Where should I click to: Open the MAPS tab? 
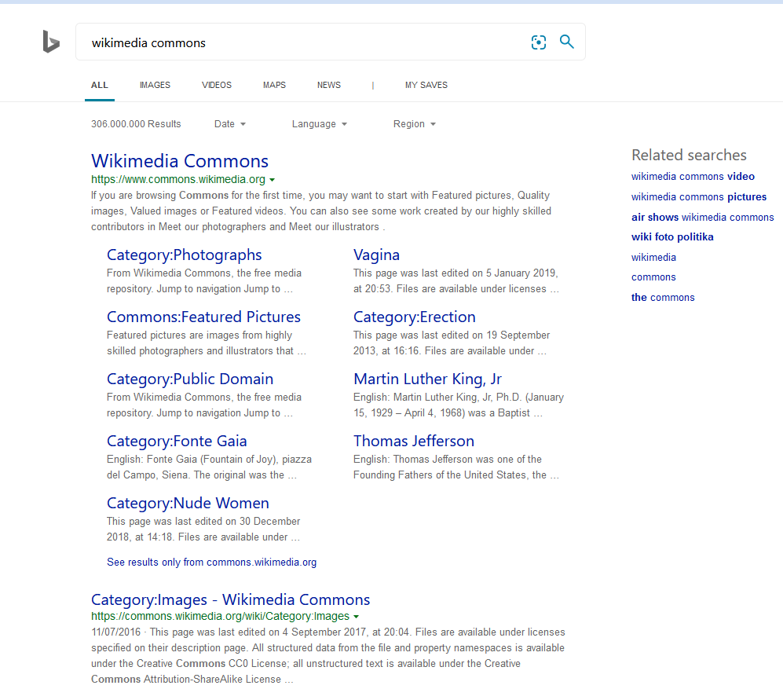tap(274, 85)
